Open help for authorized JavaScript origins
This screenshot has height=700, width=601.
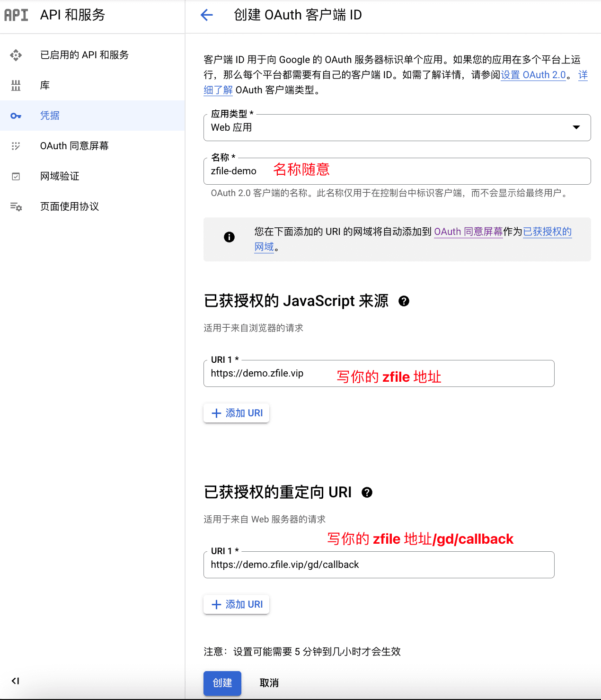pos(404,301)
